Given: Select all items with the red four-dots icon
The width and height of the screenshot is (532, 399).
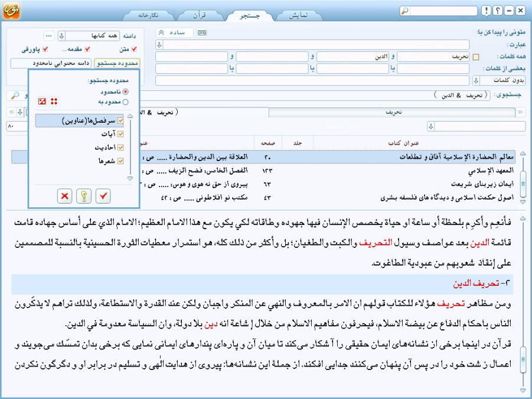Looking at the screenshot, I should point(54,101).
